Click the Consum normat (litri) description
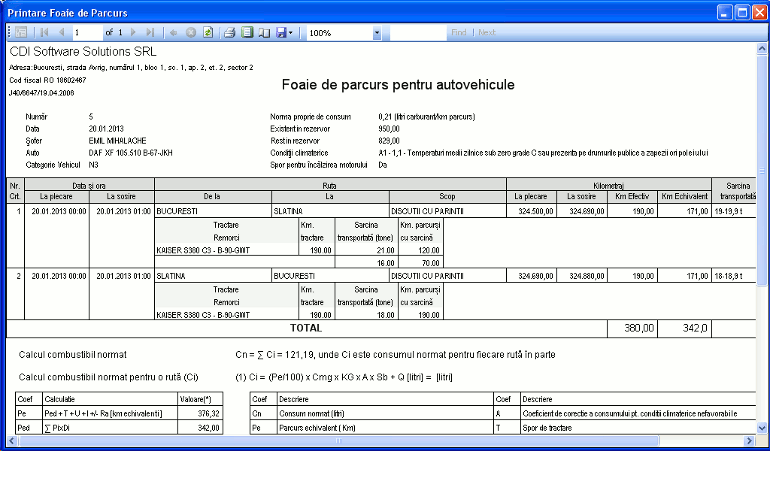The height and width of the screenshot is (501, 770). [x=311, y=414]
